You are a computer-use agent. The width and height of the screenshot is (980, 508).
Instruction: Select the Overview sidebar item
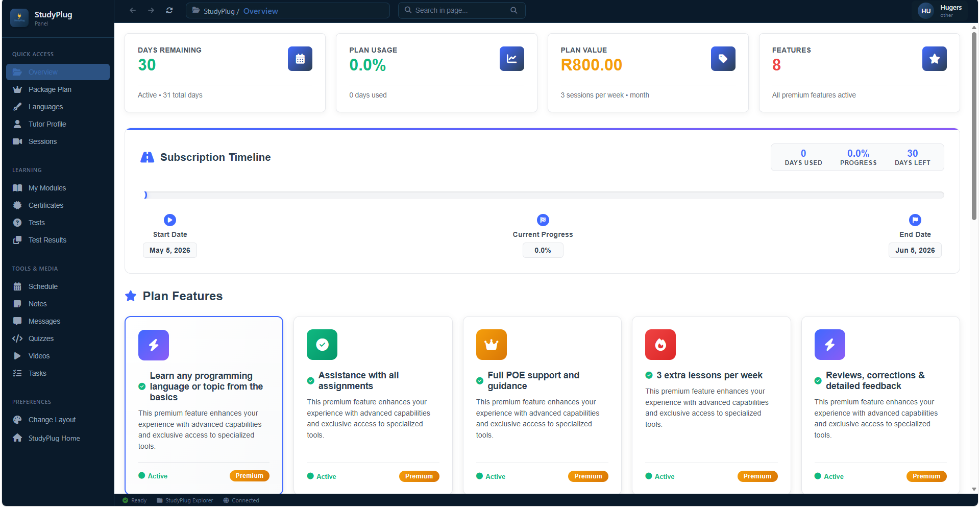[x=58, y=72]
